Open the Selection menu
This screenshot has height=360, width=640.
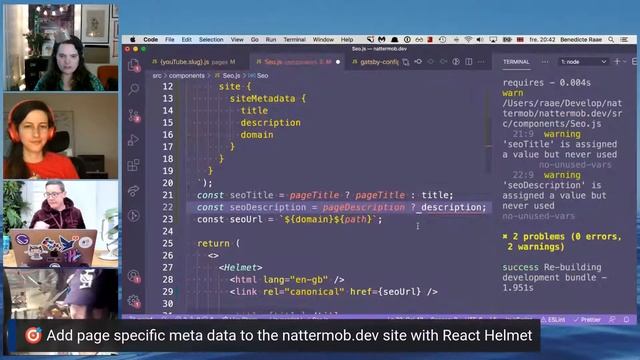click(x=211, y=40)
